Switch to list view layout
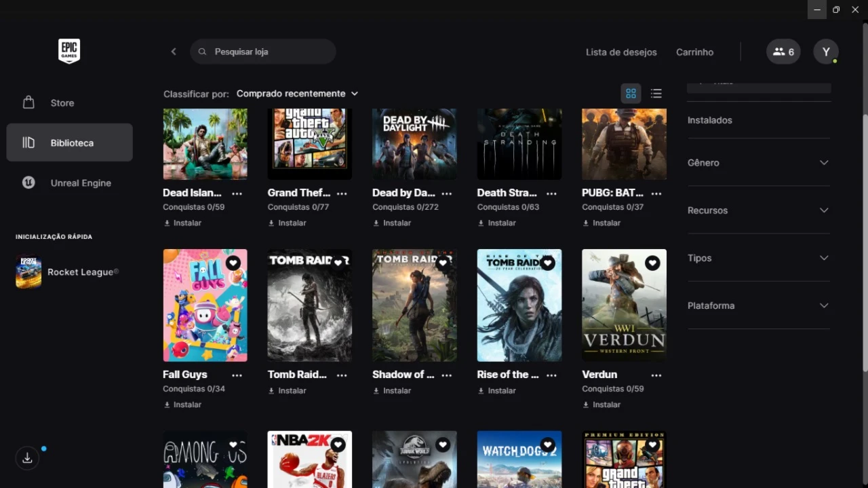Screen dimensions: 868x488 click(656, 94)
